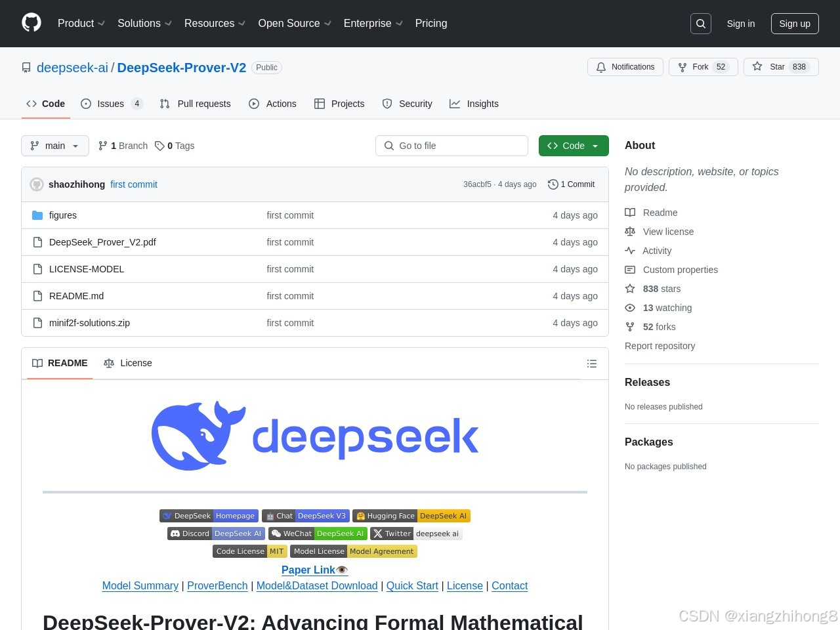The image size is (840, 630).
Task: Open the main branch dropdown
Action: pyautogui.click(x=55, y=146)
